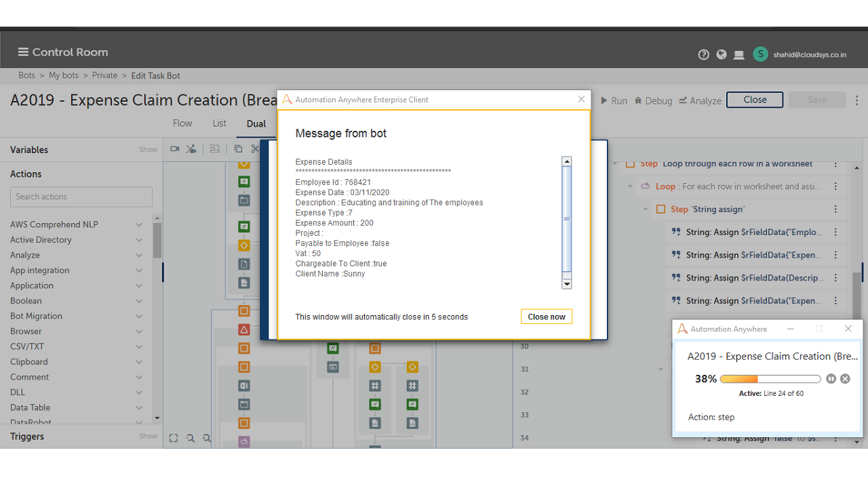Click "Active: Line 24 of 60" status text

[771, 393]
